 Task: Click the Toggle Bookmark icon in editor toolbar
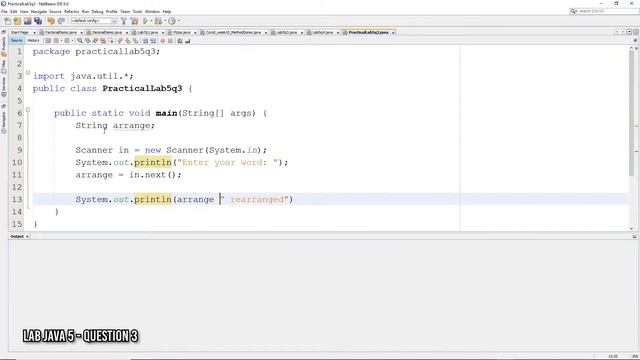click(x=136, y=41)
